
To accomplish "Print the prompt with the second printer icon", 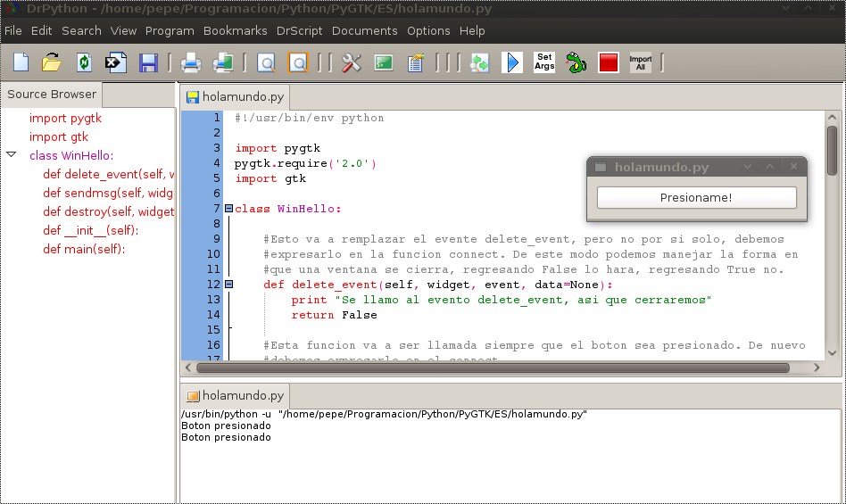I will pos(223,63).
